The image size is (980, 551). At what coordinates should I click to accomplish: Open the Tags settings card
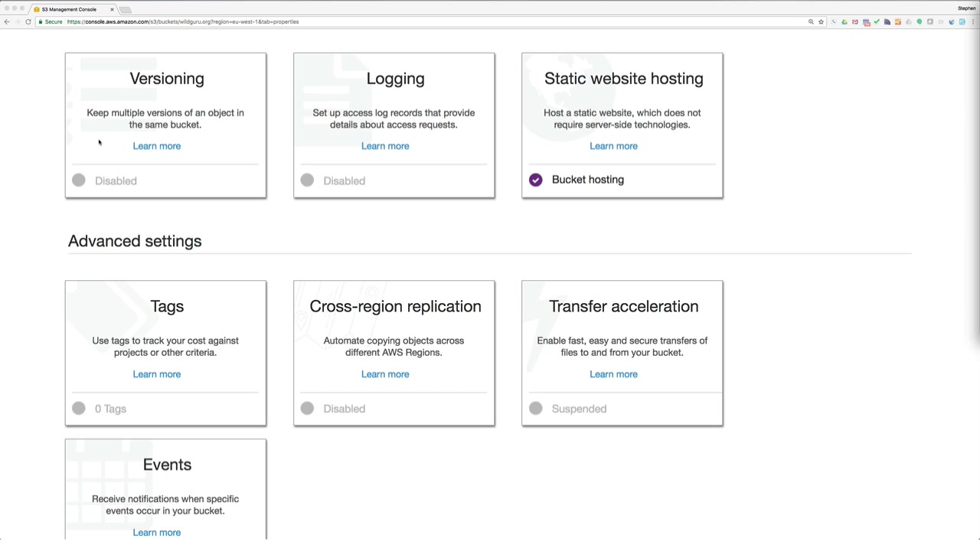click(166, 306)
